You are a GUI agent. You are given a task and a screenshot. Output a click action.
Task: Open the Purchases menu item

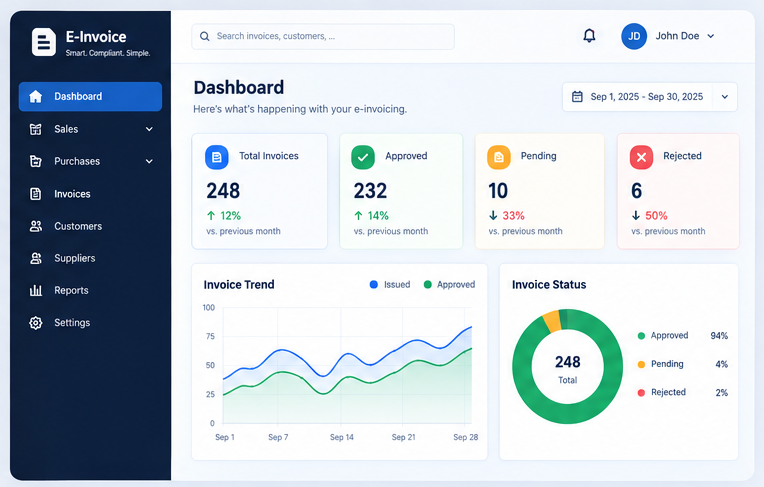90,161
